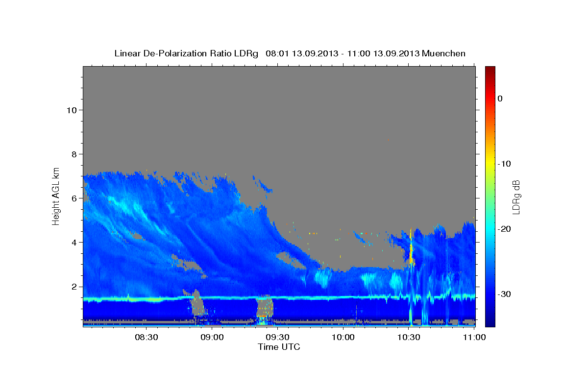The image size is (588, 392).
Task: Click the plot title 'Linear De-Polarization Ratio LDRg'
Action: click(186, 53)
